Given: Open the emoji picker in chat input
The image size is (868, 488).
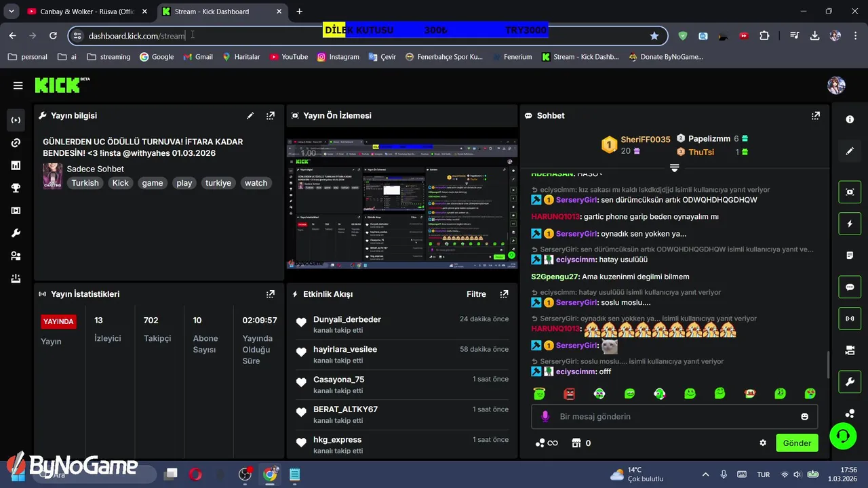Looking at the screenshot, I should tap(805, 416).
